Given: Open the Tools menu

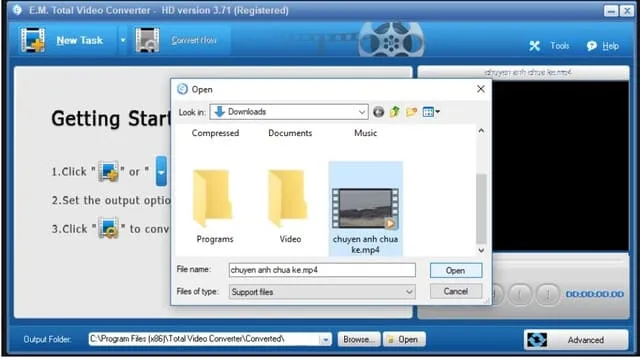Looking at the screenshot, I should tap(560, 46).
